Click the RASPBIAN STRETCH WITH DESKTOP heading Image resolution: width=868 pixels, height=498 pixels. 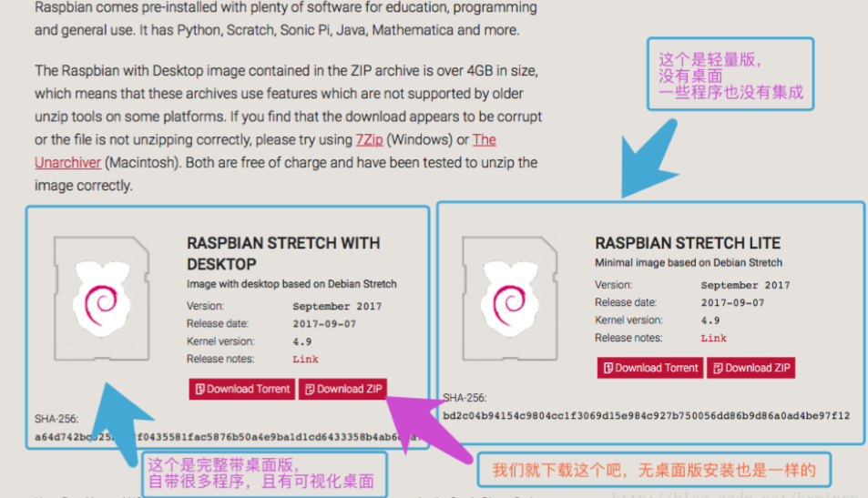click(x=283, y=253)
